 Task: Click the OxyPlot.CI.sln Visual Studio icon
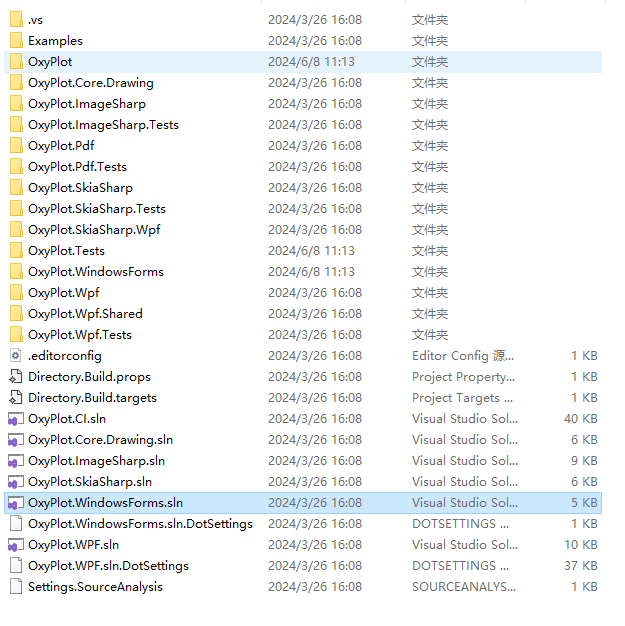click(16, 419)
